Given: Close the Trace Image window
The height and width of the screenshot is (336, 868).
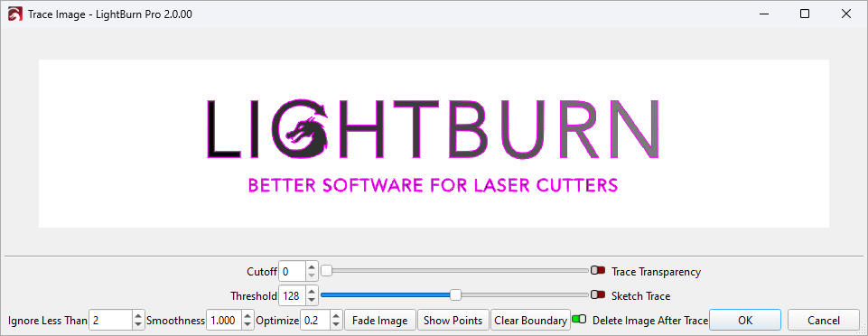Looking at the screenshot, I should pyautogui.click(x=845, y=14).
